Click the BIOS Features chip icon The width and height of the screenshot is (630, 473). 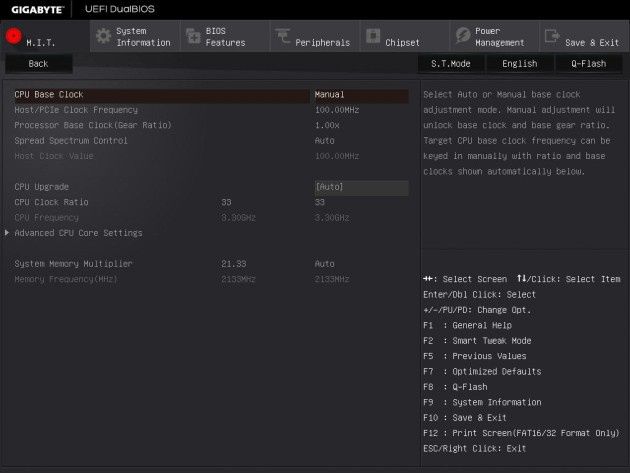pyautogui.click(x=193, y=36)
